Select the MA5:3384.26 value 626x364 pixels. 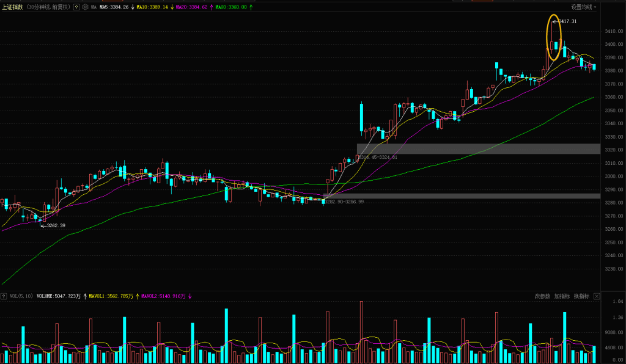114,7
